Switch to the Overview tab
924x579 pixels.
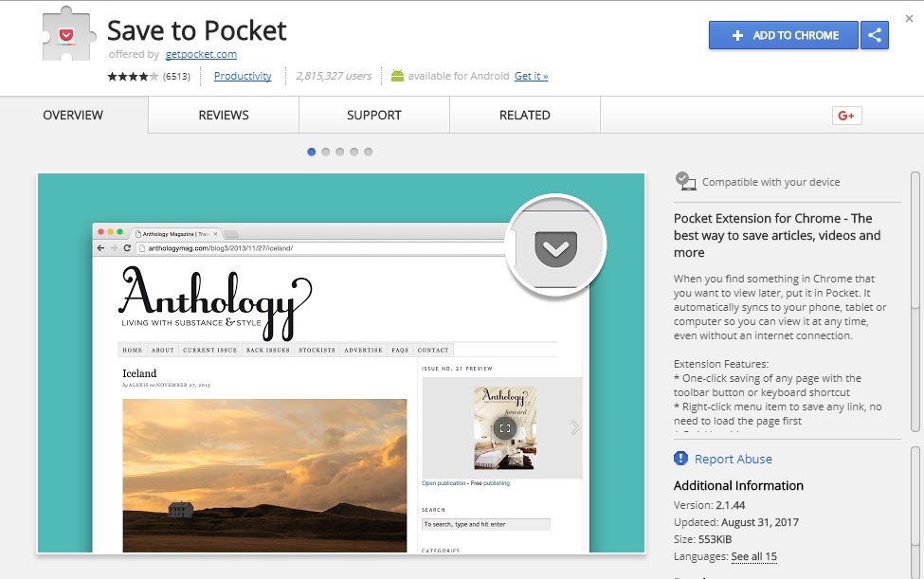73,116
